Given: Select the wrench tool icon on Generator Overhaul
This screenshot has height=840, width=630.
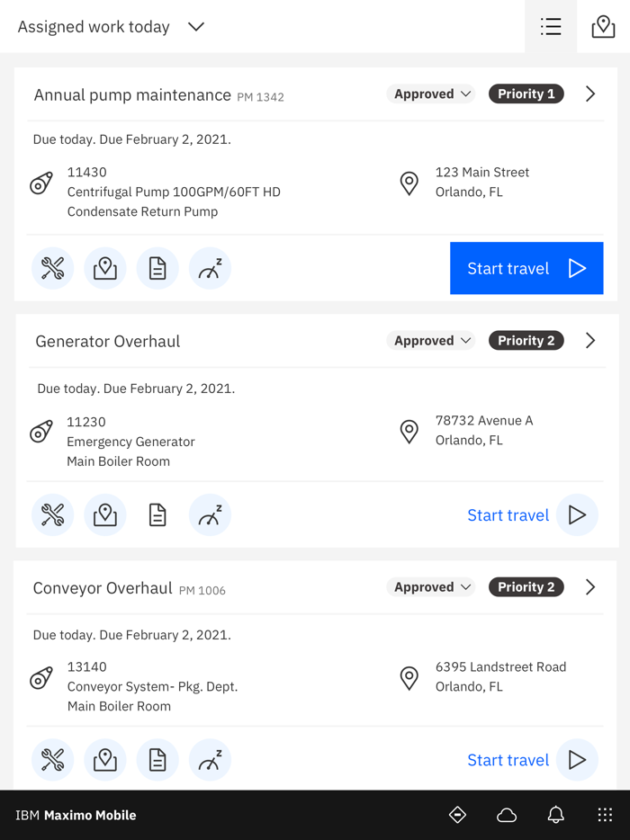Looking at the screenshot, I should click(x=52, y=514).
